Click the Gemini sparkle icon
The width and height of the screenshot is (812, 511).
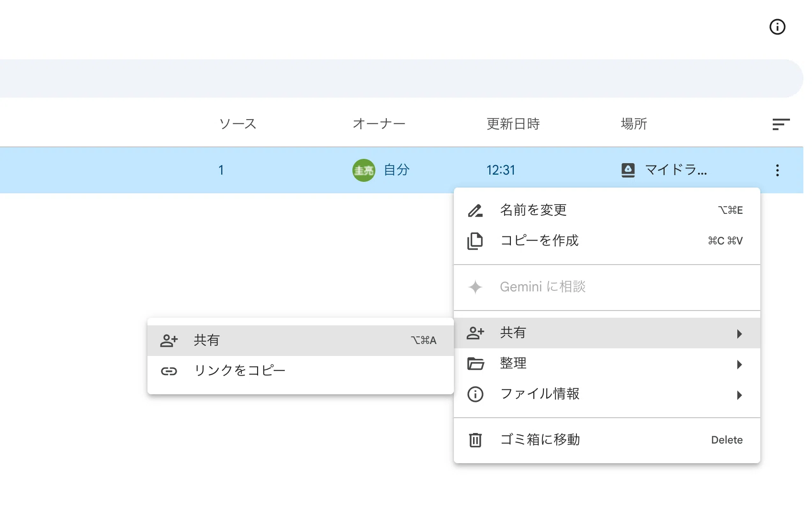pyautogui.click(x=475, y=287)
